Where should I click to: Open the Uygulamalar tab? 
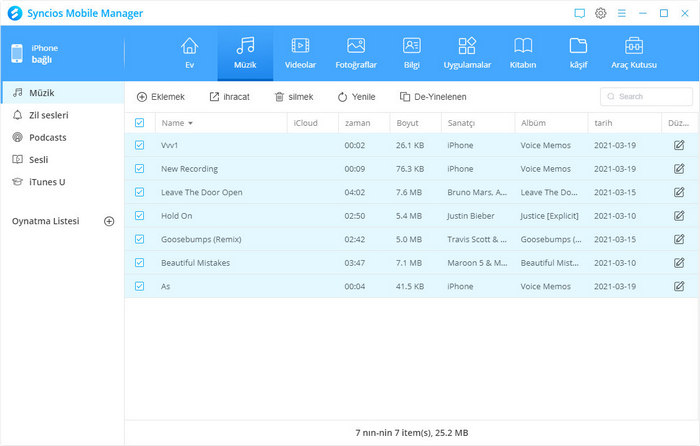point(467,53)
